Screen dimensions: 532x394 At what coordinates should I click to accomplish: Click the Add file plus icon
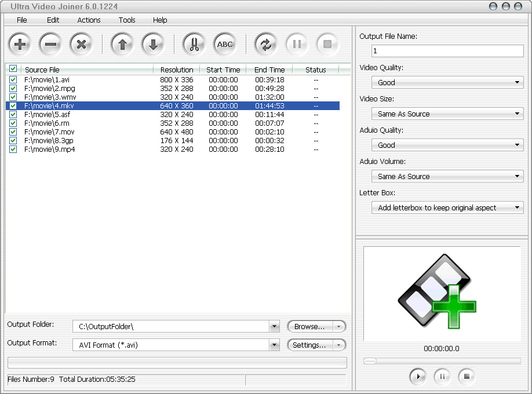pyautogui.click(x=20, y=44)
